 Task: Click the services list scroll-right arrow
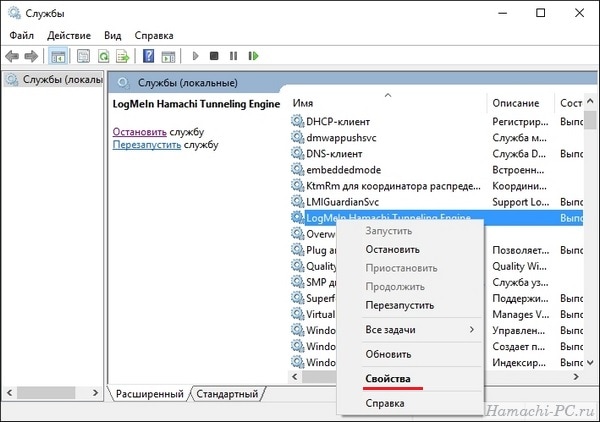tap(576, 376)
